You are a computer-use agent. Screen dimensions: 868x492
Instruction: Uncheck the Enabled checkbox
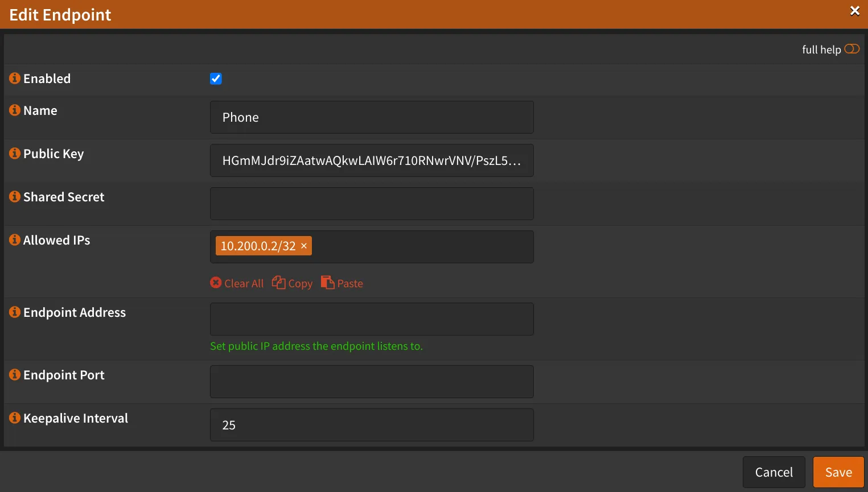tap(216, 78)
